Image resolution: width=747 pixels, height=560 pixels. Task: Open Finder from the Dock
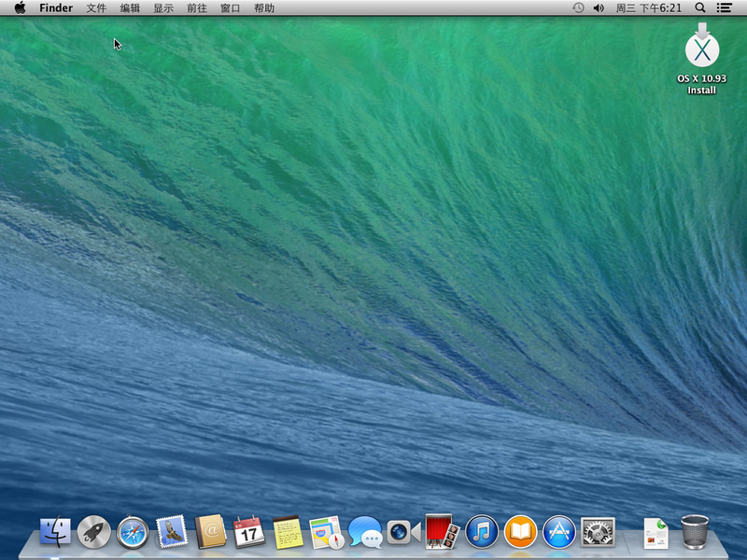pos(54,534)
